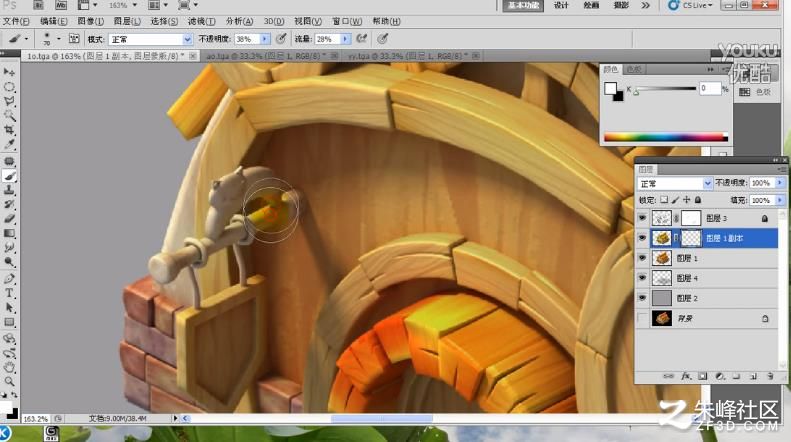Toggle lock transparent pixels
This screenshot has width=791, height=442.
[x=664, y=200]
